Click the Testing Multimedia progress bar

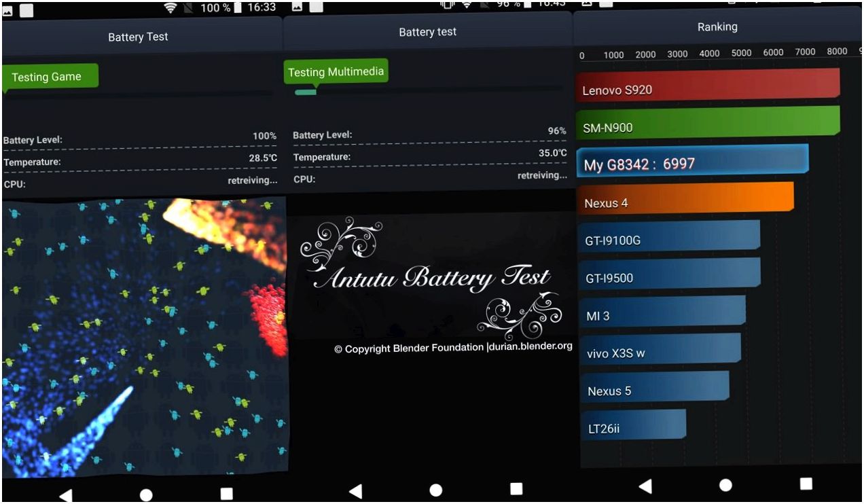[x=428, y=90]
